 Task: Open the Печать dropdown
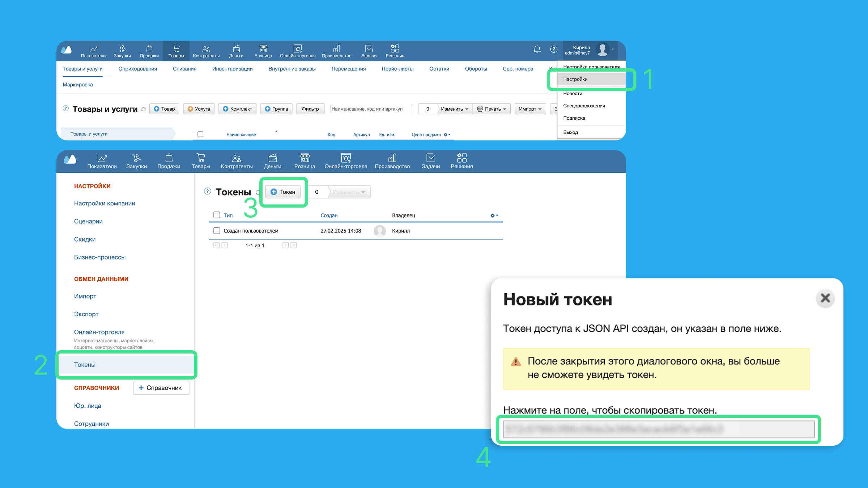492,109
